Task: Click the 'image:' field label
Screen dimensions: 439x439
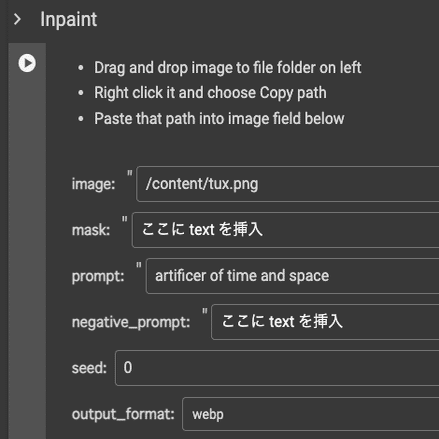Action: click(x=93, y=184)
